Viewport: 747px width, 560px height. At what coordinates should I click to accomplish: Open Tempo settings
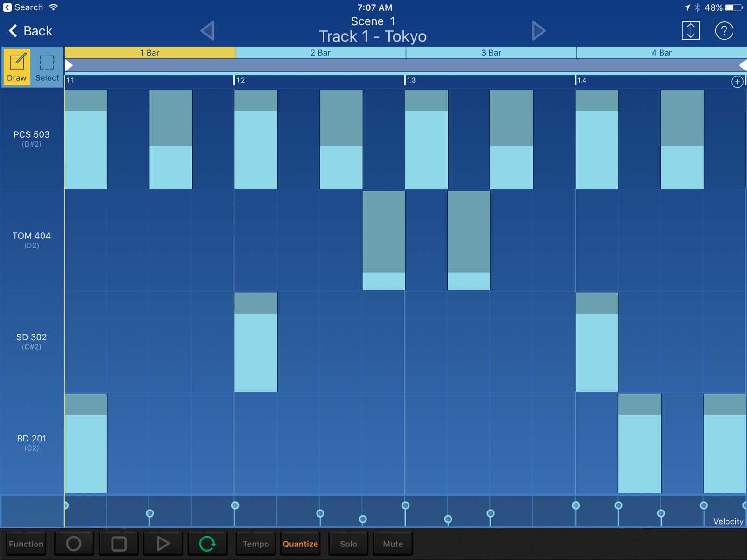(x=256, y=544)
